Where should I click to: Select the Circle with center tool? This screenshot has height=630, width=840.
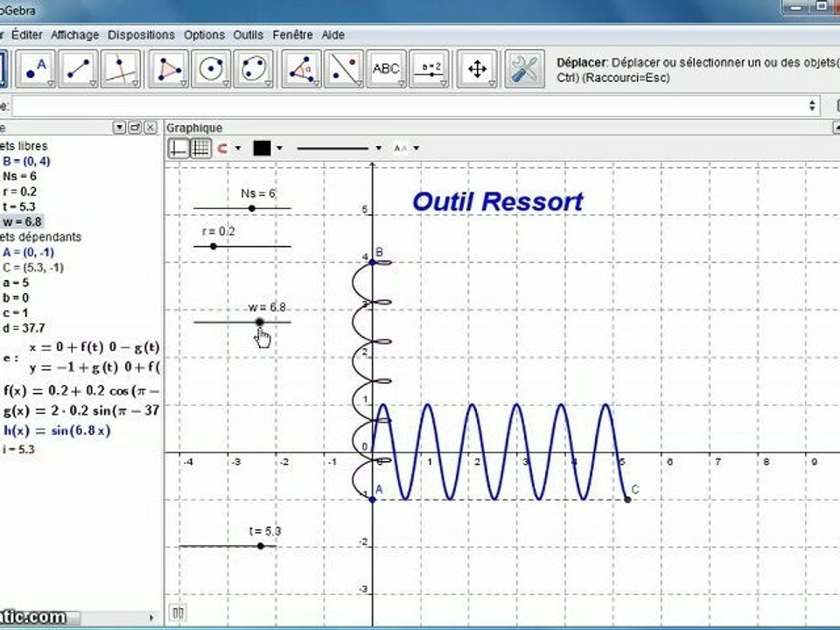[x=211, y=68]
